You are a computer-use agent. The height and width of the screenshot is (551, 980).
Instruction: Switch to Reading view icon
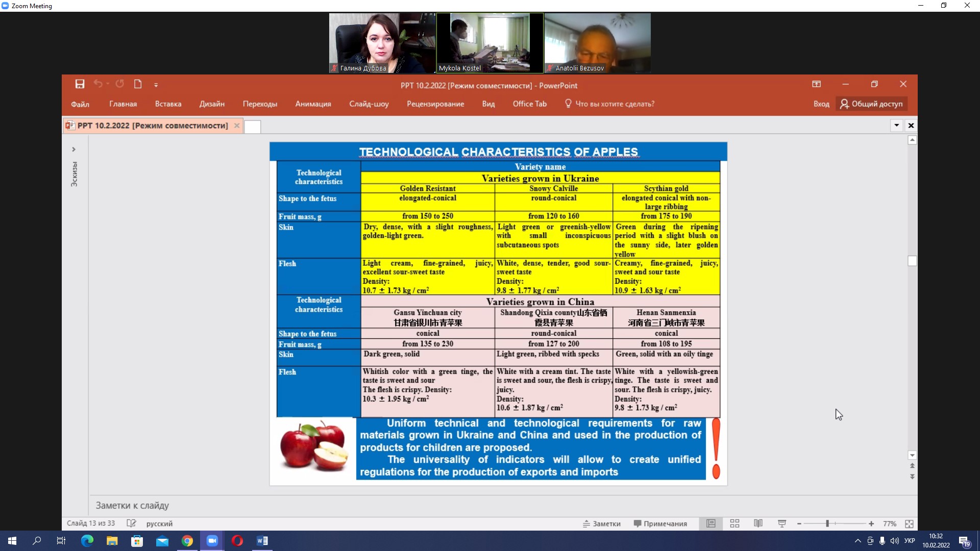[x=758, y=524]
